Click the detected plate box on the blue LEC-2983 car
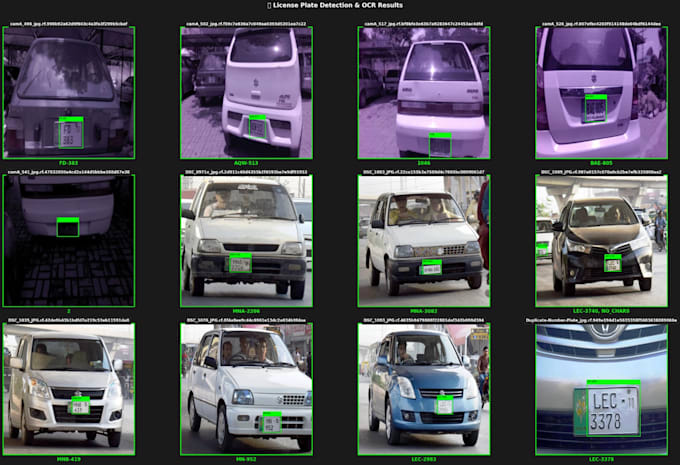The height and width of the screenshot is (465, 680). (x=445, y=406)
